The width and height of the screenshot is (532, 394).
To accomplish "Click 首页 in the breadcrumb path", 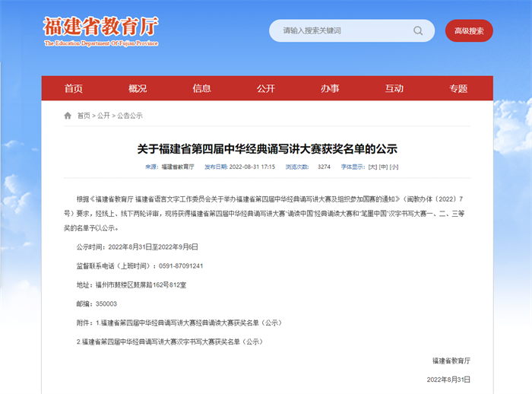I will [83, 116].
